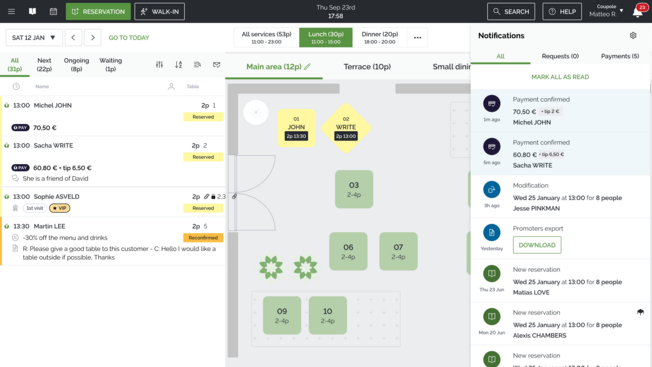Select table 03 on floor plan
The height and width of the screenshot is (367, 652).
[354, 189]
